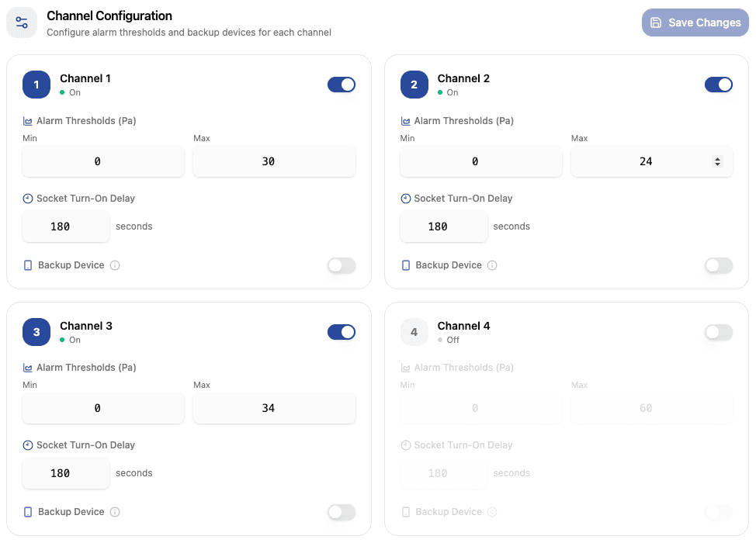Click Channel 4 socket delay clock icon
The height and width of the screenshot is (543, 756).
pos(406,445)
